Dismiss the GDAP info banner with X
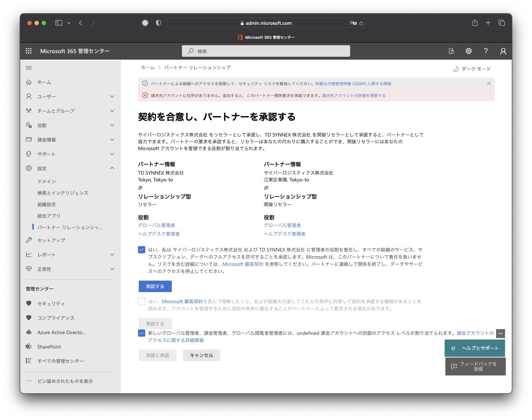 tap(489, 83)
